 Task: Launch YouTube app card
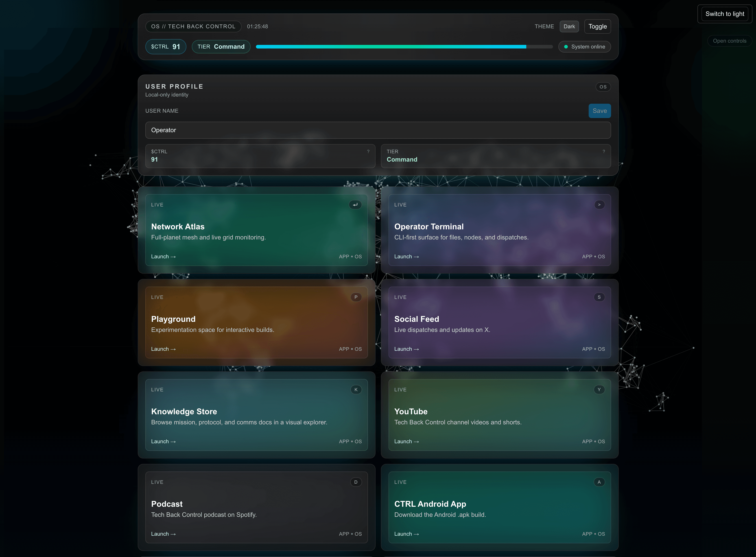click(x=406, y=441)
